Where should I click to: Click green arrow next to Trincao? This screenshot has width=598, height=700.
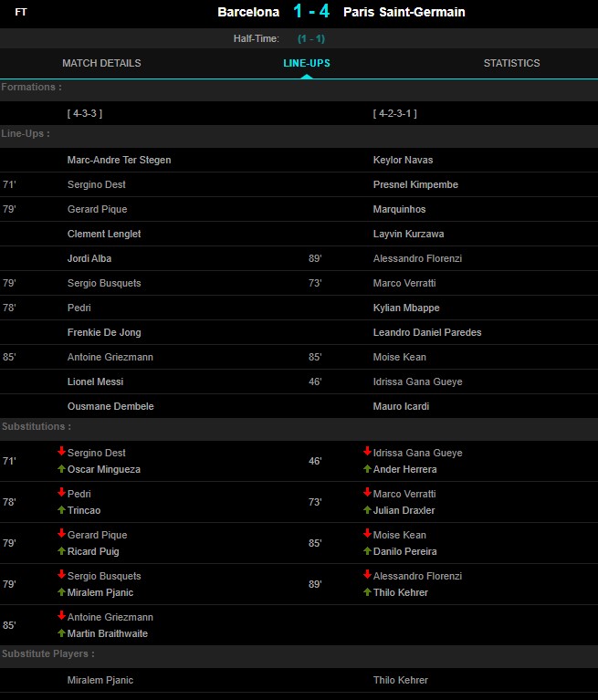(62, 510)
